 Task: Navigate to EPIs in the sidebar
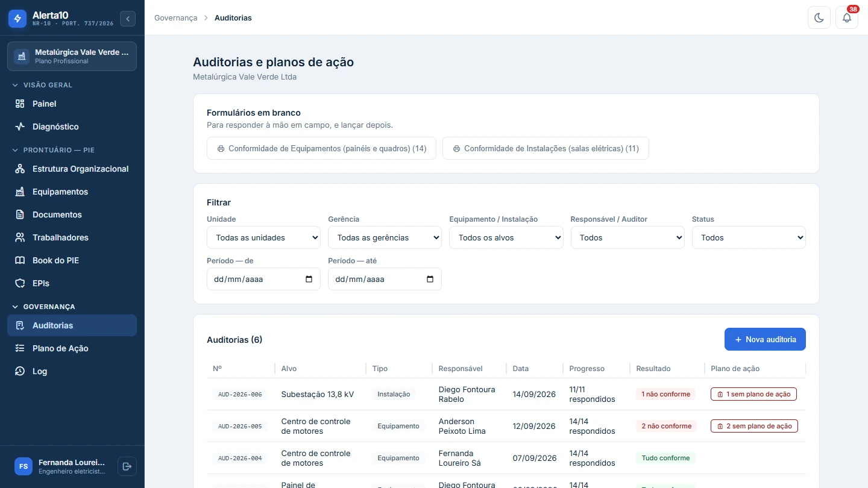(x=72, y=283)
